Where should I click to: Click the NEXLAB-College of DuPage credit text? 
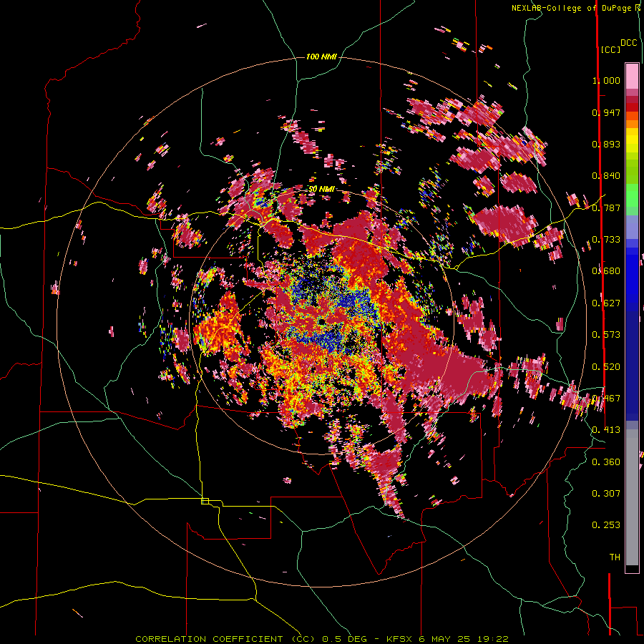pyautogui.click(x=572, y=8)
